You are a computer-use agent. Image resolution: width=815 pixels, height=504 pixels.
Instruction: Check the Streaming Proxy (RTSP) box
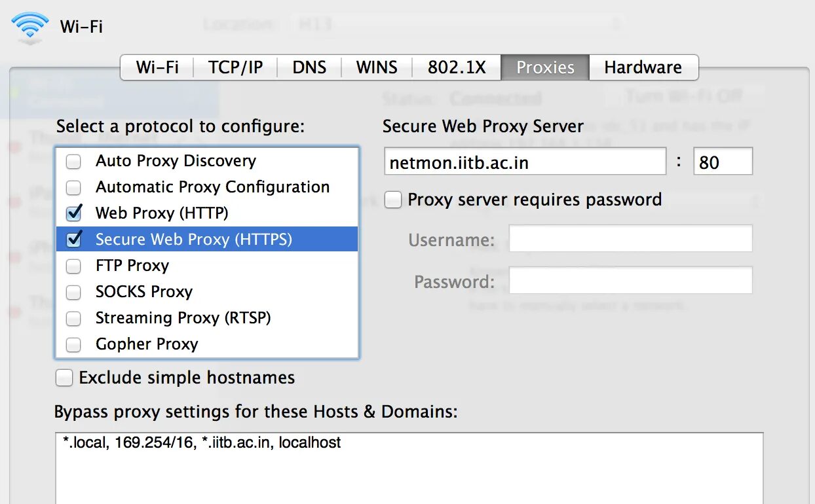click(x=74, y=318)
